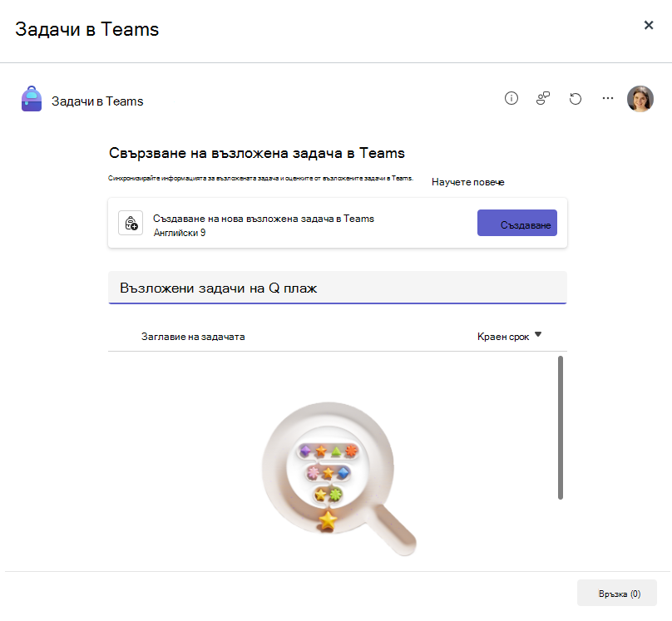Click the refresh arrow icon
The width and height of the screenshot is (672, 621).
point(576,98)
